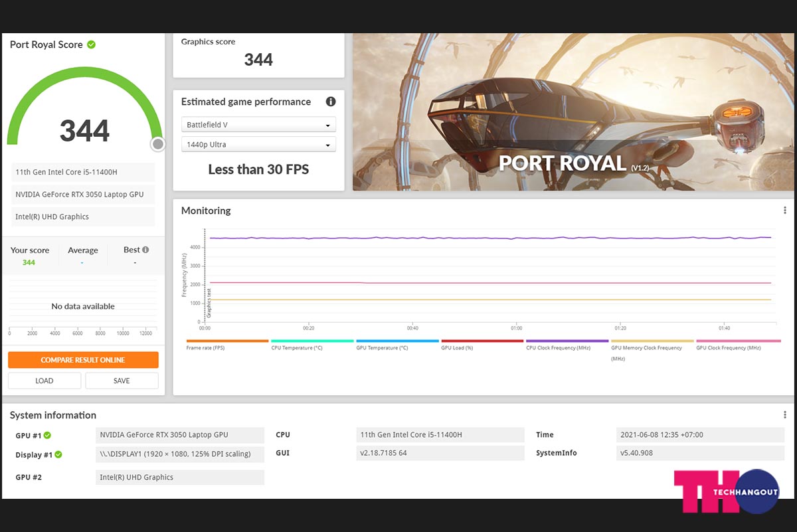Image resolution: width=797 pixels, height=532 pixels.
Task: Click the large 344 score inside the gauge
Action: pyautogui.click(x=84, y=131)
